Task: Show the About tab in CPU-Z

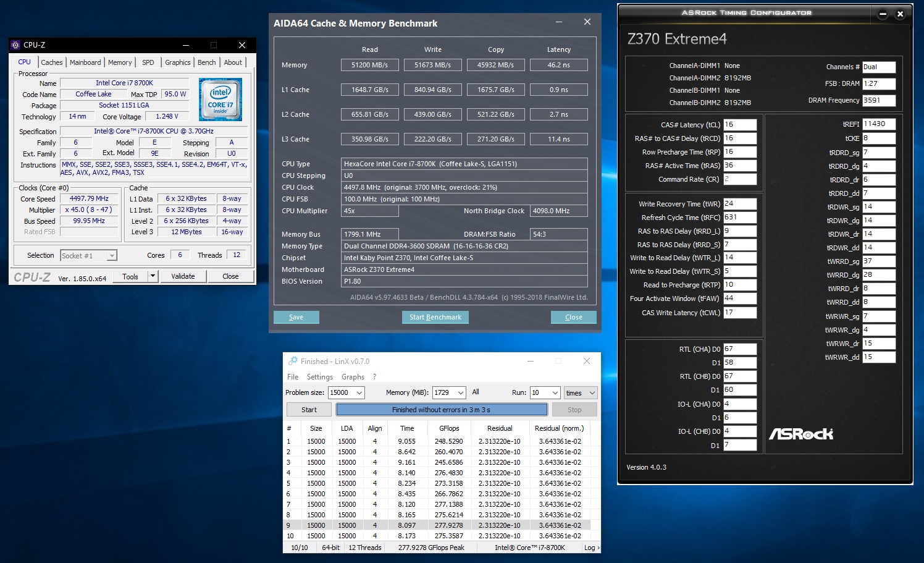Action: click(x=233, y=62)
